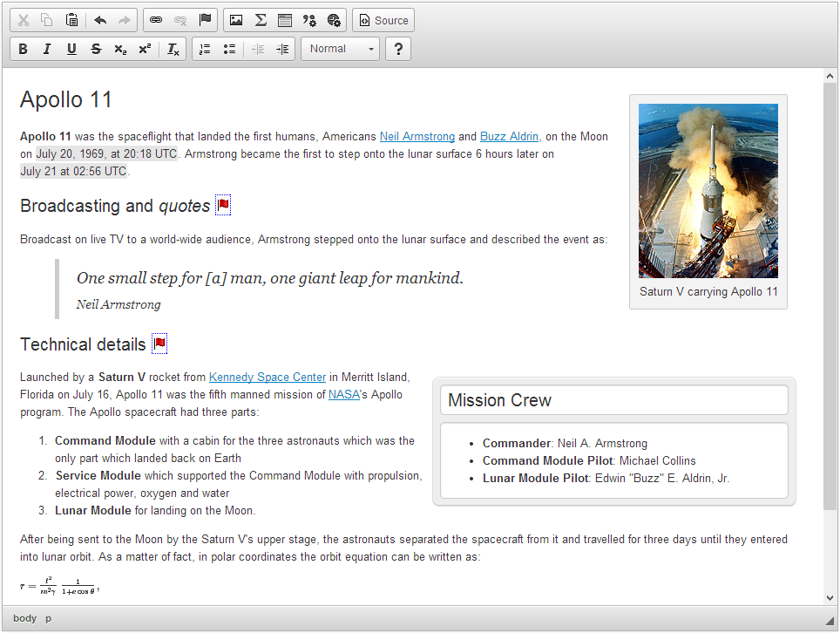Toggle Source code view

pyautogui.click(x=383, y=20)
